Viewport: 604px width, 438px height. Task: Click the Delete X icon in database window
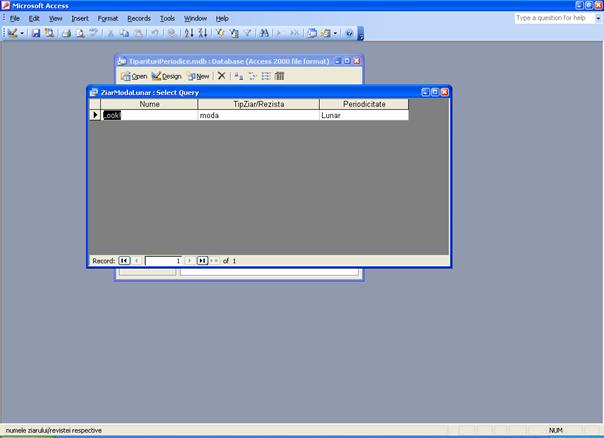(222, 76)
